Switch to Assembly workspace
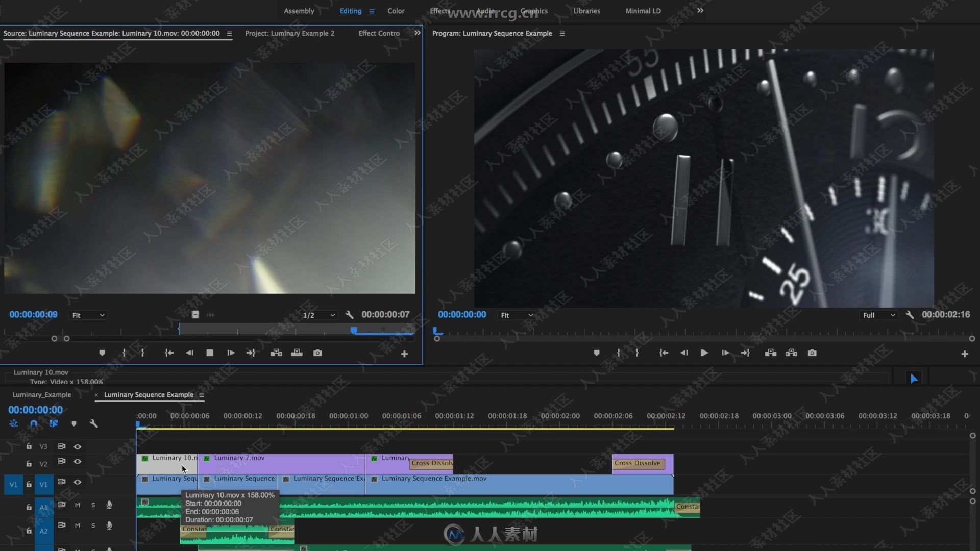Viewport: 980px width, 551px height. 299,11
